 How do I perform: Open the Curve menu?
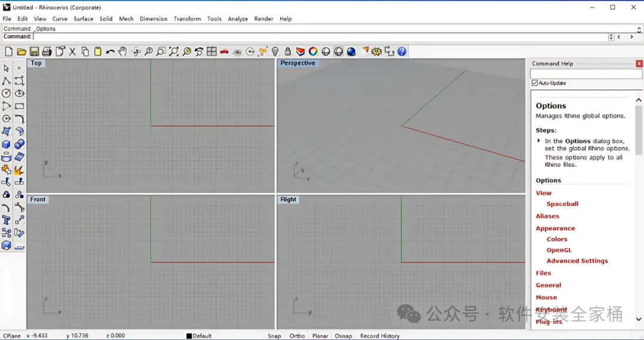tap(60, 19)
